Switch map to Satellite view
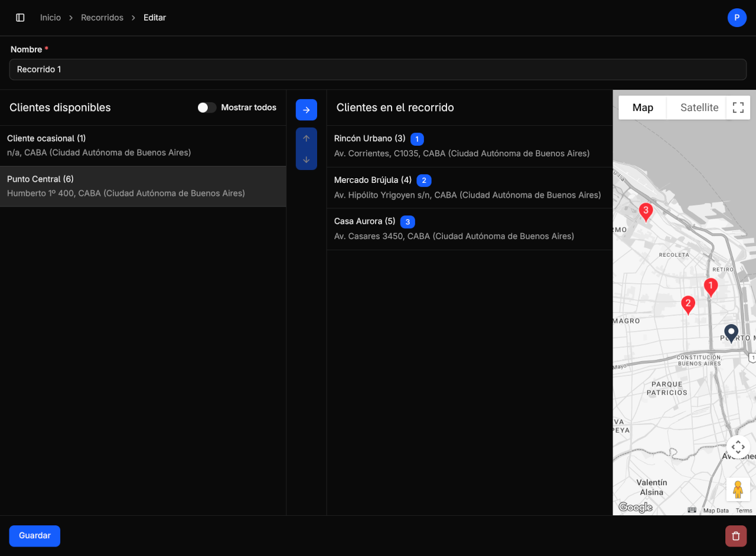Viewport: 756px width, 556px height. [699, 107]
